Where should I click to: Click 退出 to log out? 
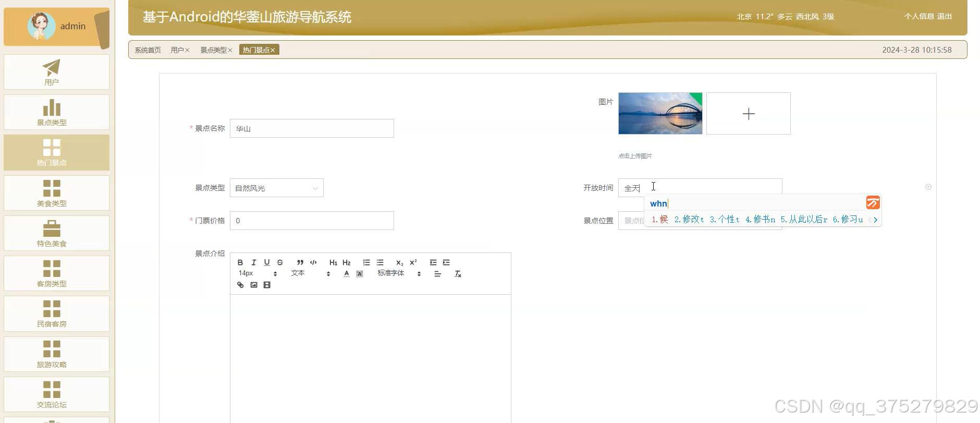point(945,16)
